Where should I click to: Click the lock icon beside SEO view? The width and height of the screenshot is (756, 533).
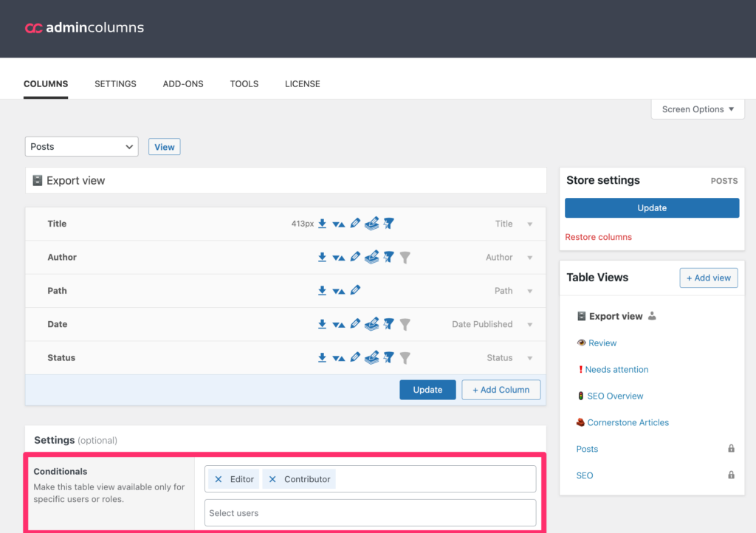click(731, 475)
